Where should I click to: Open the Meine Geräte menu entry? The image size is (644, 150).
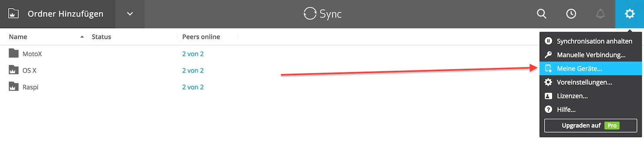[x=590, y=68]
